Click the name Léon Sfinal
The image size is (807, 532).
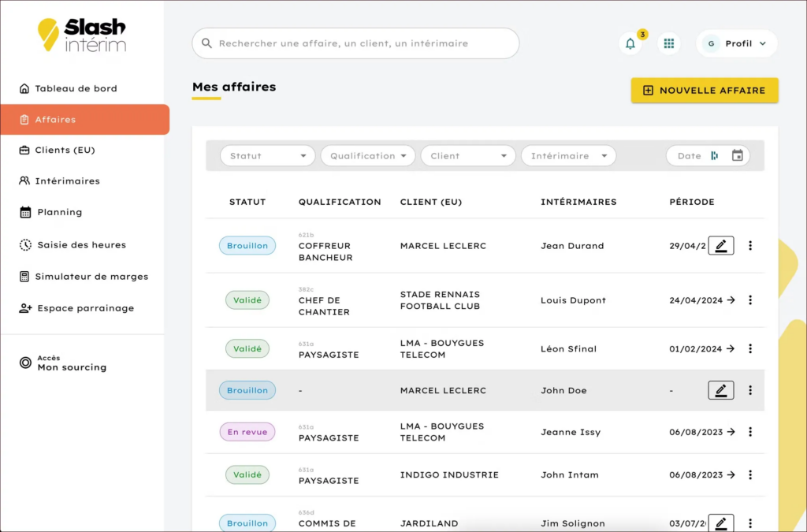(569, 348)
